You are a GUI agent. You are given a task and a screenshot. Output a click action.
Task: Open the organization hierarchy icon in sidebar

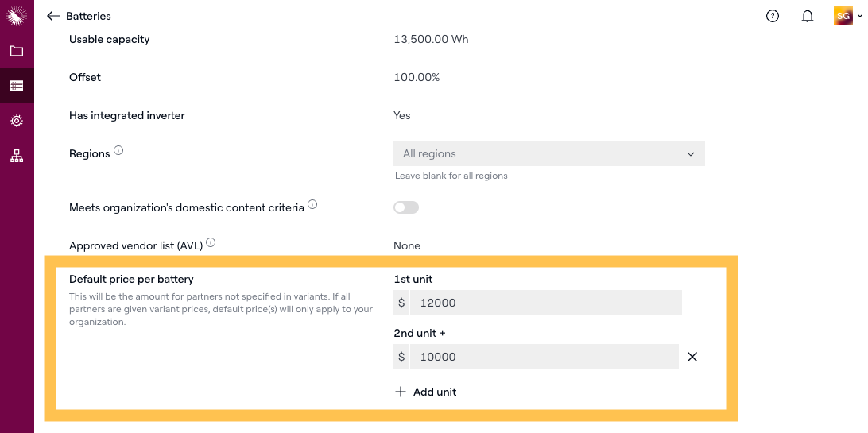pyautogui.click(x=17, y=156)
